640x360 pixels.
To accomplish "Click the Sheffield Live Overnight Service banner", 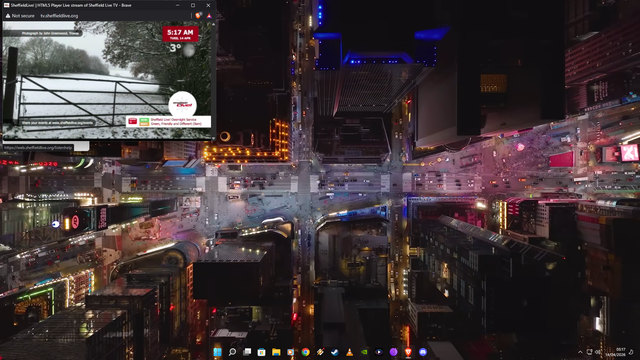I will 168,121.
